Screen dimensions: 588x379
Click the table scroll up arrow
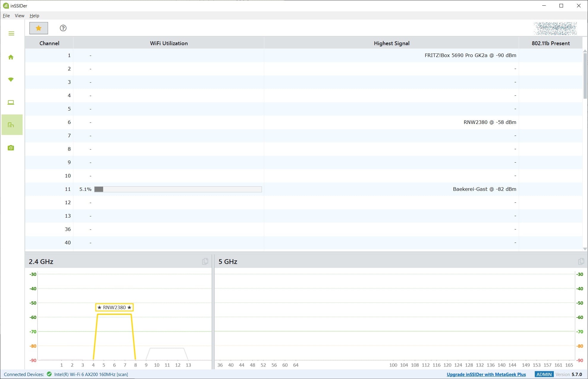point(585,51)
